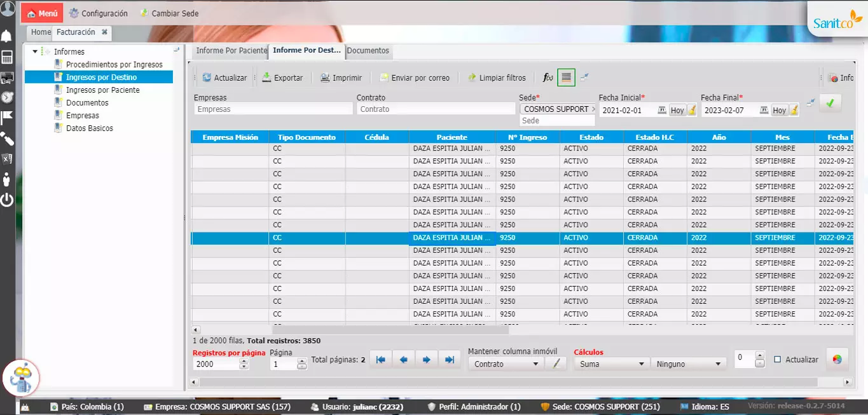Screen dimensions: 868x415
Task: Click the Exportar button
Action: click(x=282, y=78)
